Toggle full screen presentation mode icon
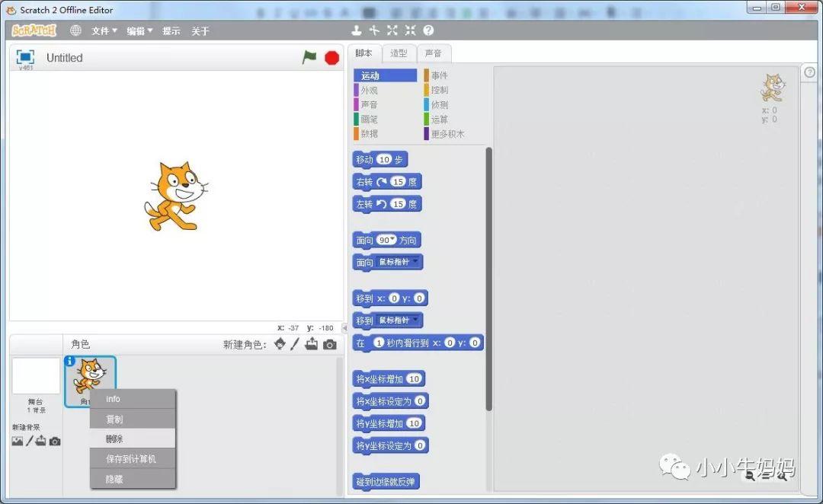 click(25, 56)
